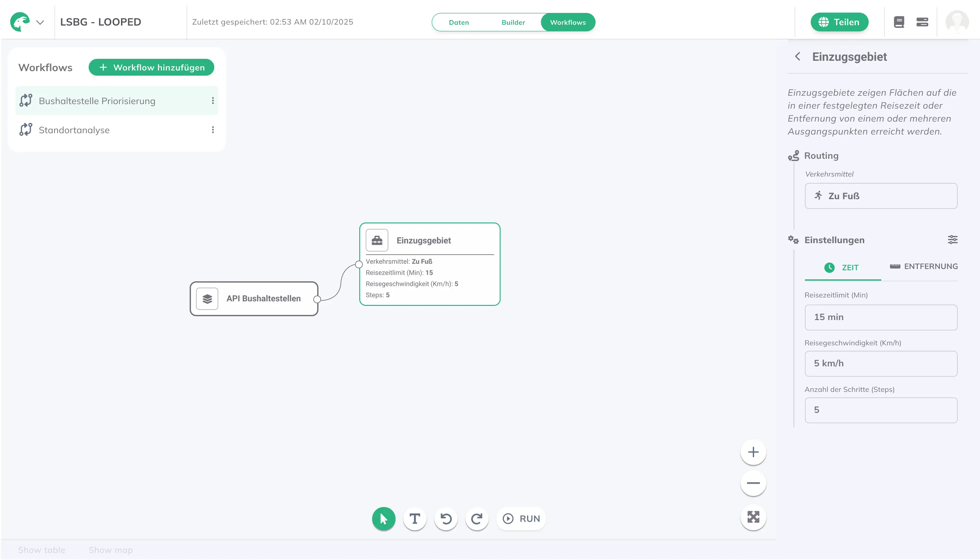The image size is (980, 560).
Task: Zoom in with the plus button
Action: (753, 452)
